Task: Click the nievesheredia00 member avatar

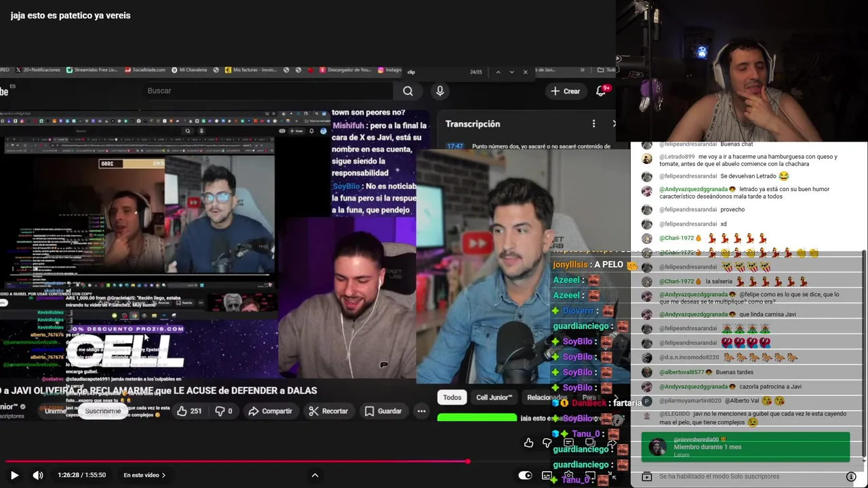Action: (657, 447)
